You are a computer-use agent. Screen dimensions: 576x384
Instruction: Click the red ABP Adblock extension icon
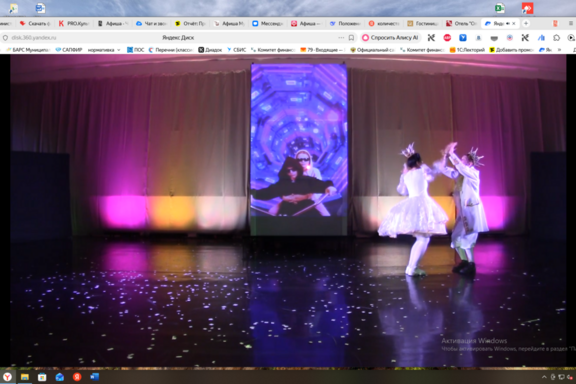(x=447, y=38)
